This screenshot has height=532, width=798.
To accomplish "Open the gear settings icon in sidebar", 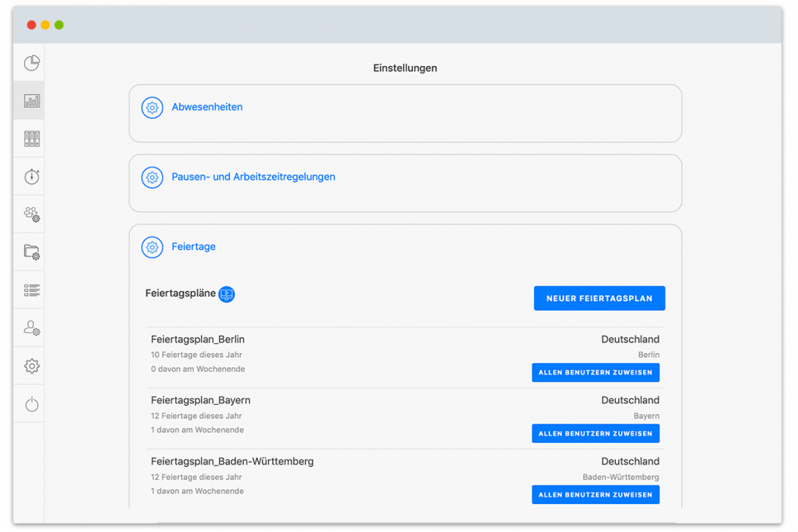I will pyautogui.click(x=32, y=366).
